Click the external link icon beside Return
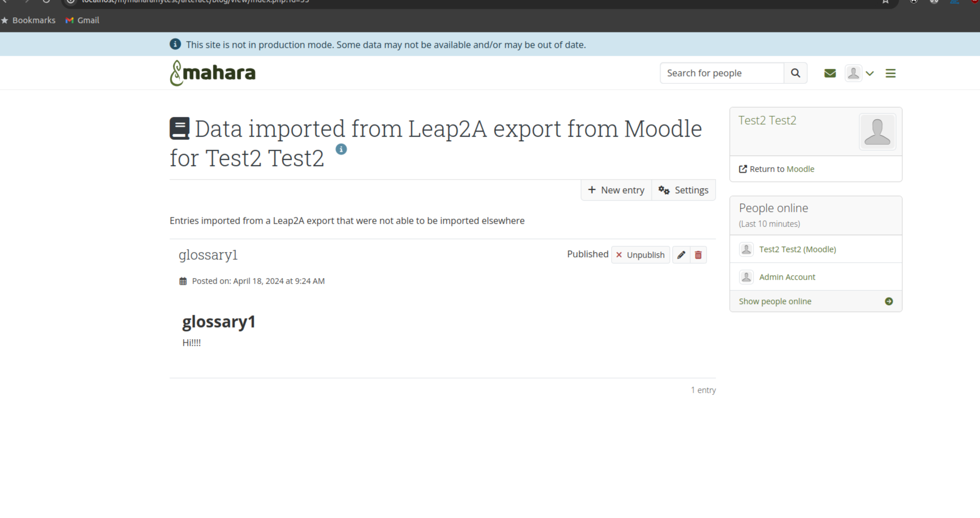 click(742, 169)
